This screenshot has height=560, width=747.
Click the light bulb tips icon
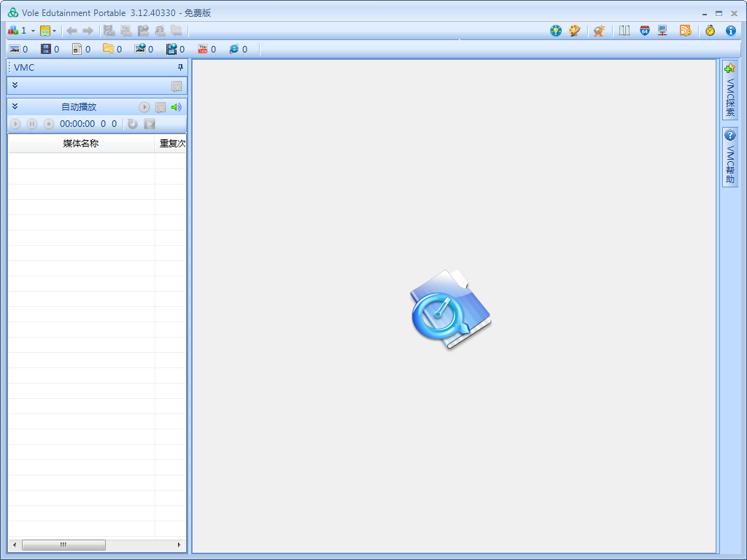(556, 31)
